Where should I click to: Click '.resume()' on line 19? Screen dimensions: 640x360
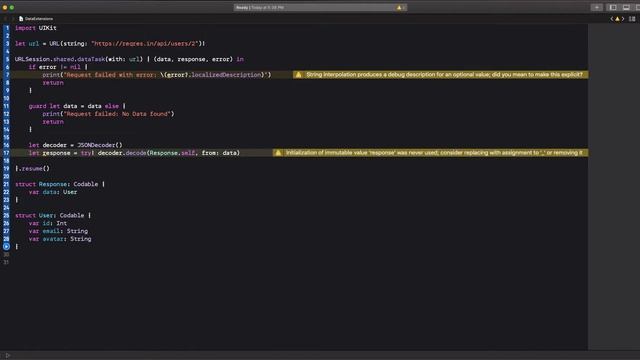[34, 169]
